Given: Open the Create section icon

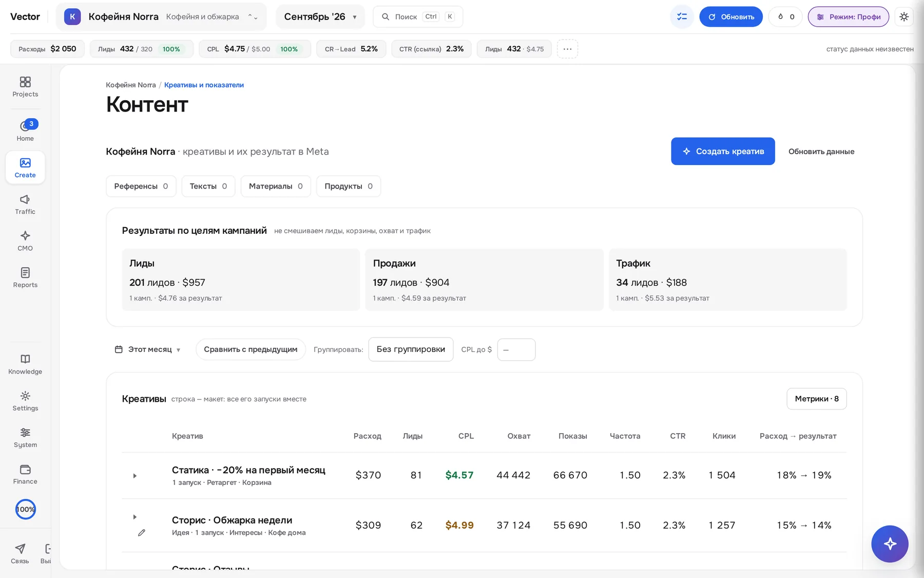Looking at the screenshot, I should click(x=25, y=167).
